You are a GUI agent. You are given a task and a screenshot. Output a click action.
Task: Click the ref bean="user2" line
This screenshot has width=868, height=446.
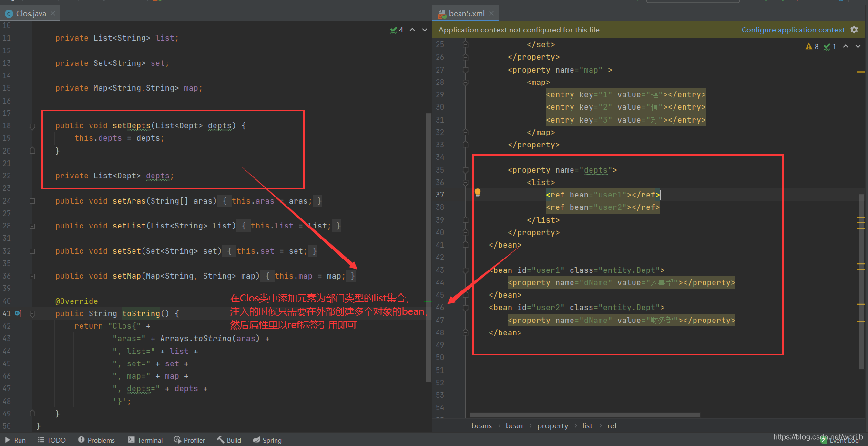pyautogui.click(x=603, y=207)
